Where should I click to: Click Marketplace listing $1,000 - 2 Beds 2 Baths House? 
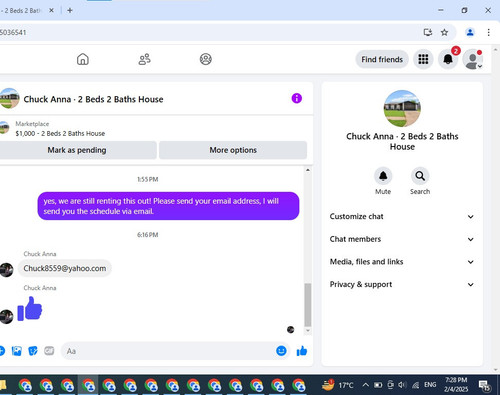[x=60, y=134]
